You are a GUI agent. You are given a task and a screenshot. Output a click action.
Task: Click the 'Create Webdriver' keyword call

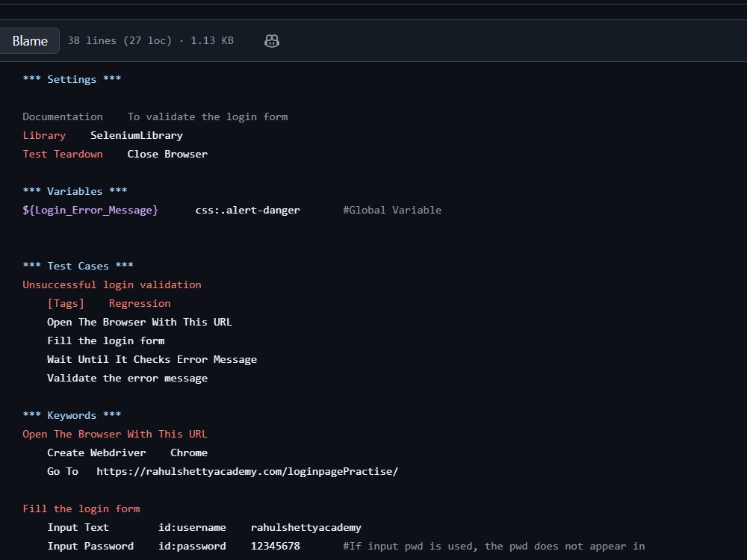(96, 453)
